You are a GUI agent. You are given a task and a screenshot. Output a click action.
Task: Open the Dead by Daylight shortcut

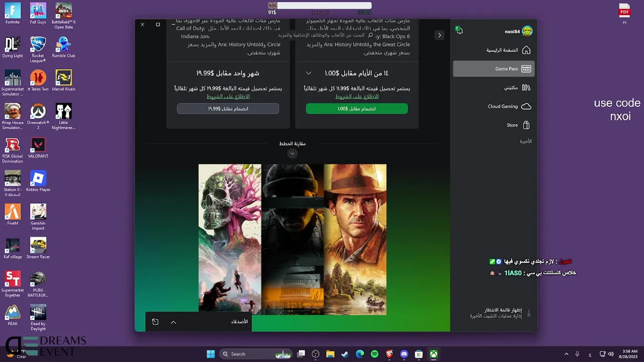(x=38, y=318)
